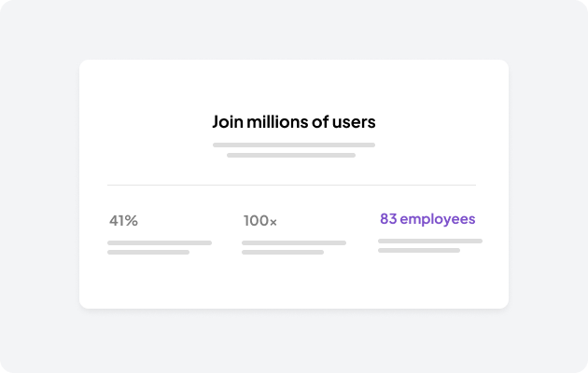The width and height of the screenshot is (588, 373).
Task: Click the "Join millions of users" heading
Action: pyautogui.click(x=294, y=122)
